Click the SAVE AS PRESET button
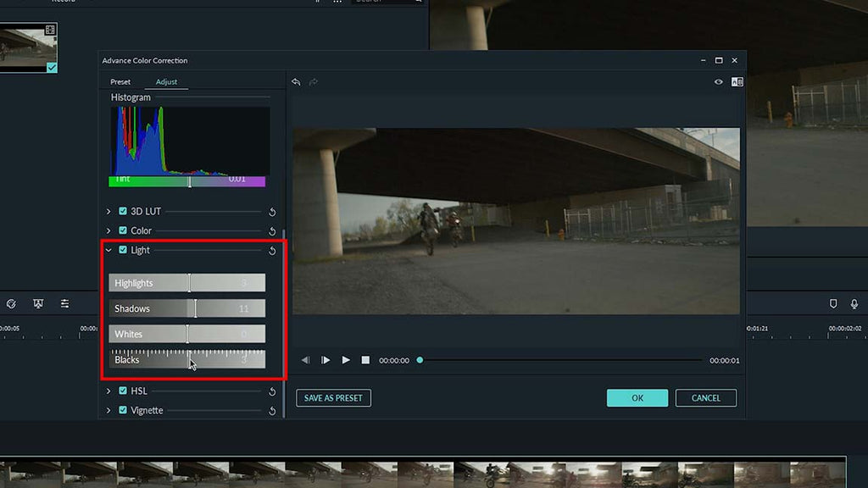Screen dimensions: 868x488 (333, 398)
